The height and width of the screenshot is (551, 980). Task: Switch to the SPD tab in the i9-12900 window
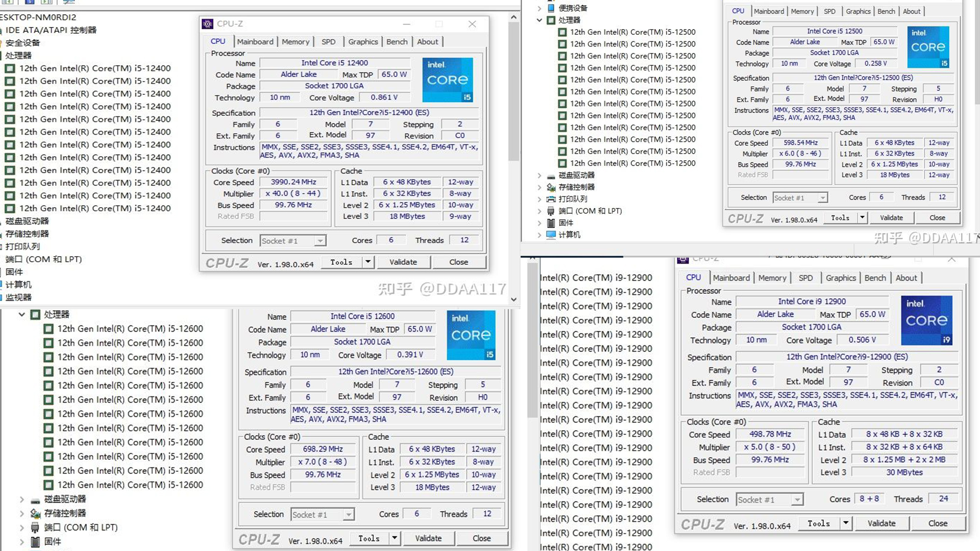click(806, 278)
